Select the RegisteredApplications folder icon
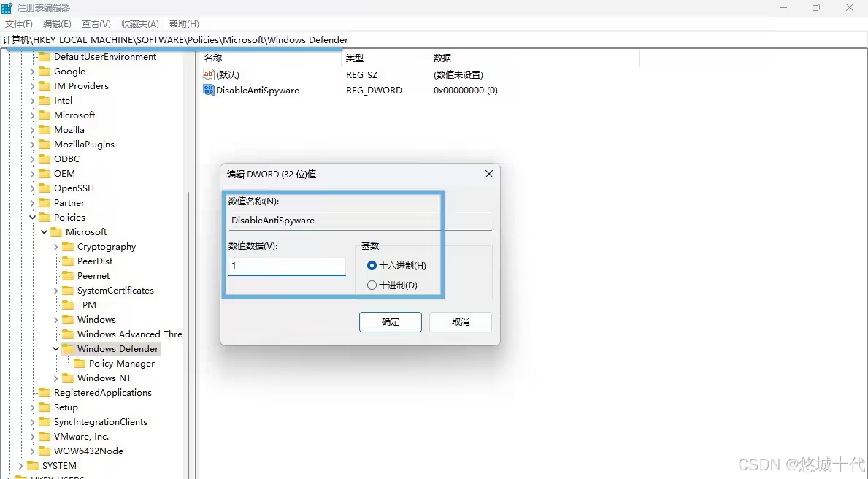This screenshot has height=479, width=868. coord(45,393)
